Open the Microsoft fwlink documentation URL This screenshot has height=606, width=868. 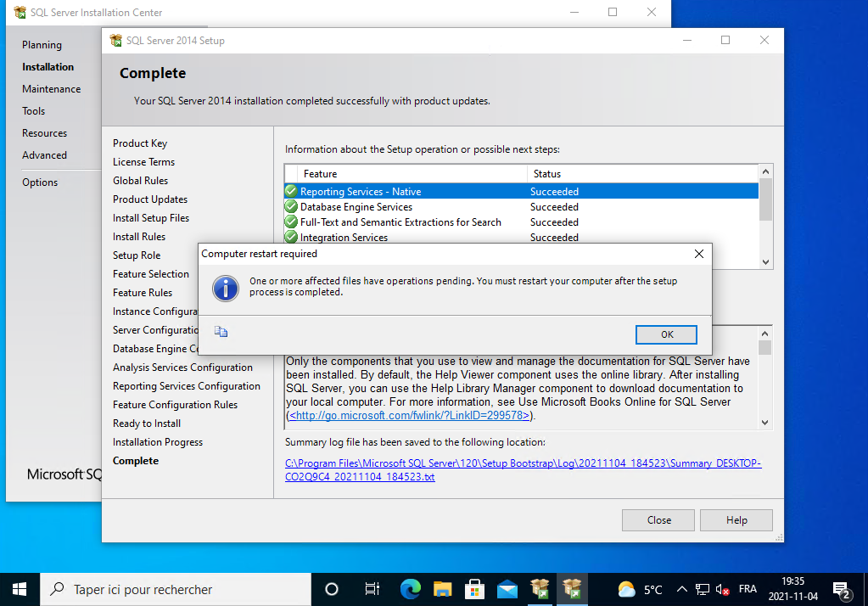coord(411,416)
